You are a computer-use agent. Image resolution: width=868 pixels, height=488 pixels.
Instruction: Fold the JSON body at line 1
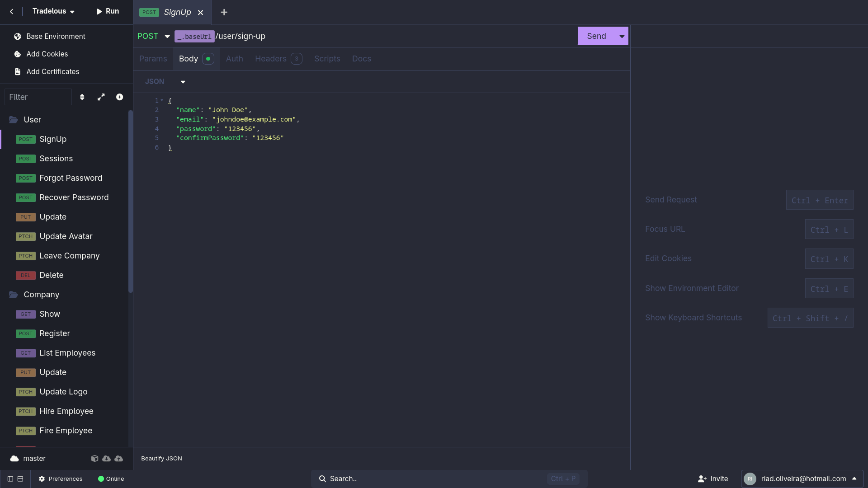click(162, 100)
